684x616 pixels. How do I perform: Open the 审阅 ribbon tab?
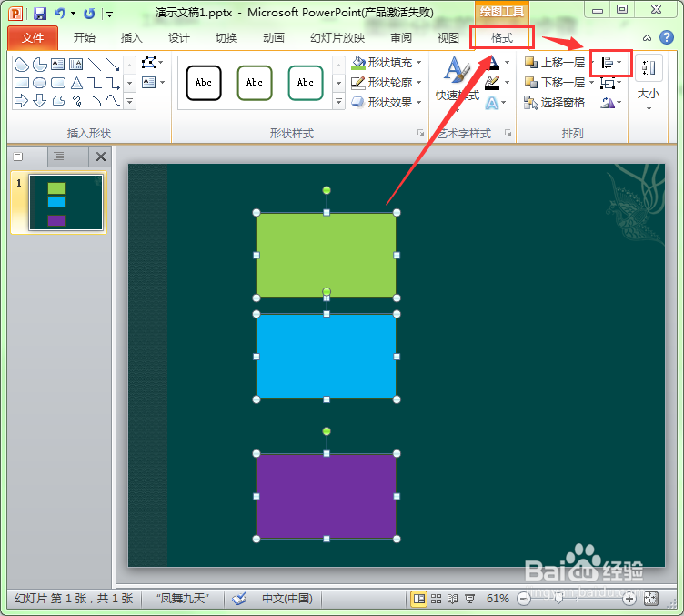(401, 38)
